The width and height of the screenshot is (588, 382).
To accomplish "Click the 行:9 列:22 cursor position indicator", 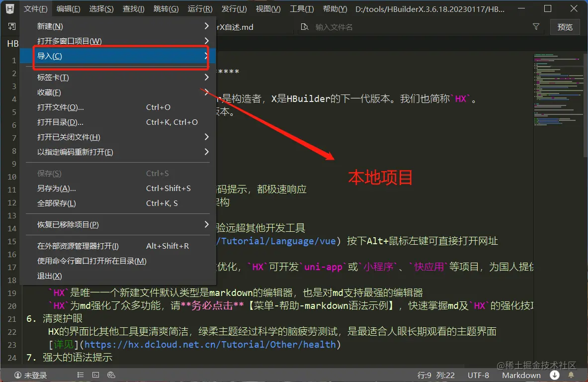I will pos(436,375).
